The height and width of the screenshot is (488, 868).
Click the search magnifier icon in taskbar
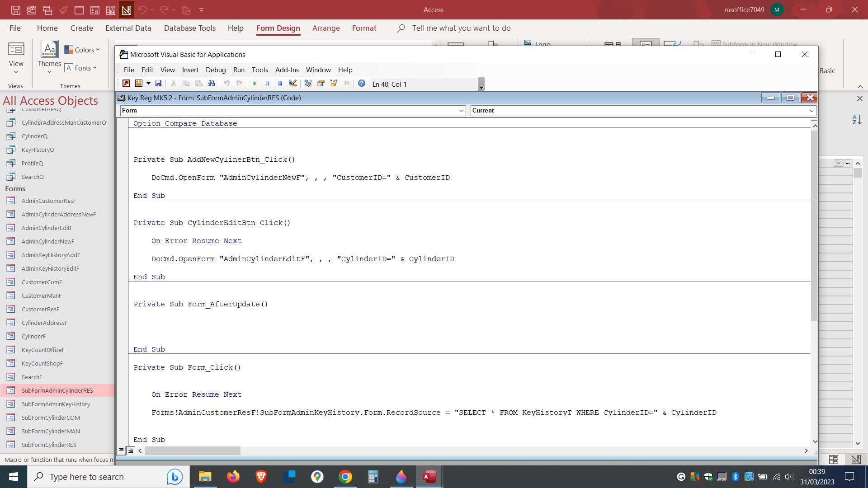pyautogui.click(x=39, y=477)
